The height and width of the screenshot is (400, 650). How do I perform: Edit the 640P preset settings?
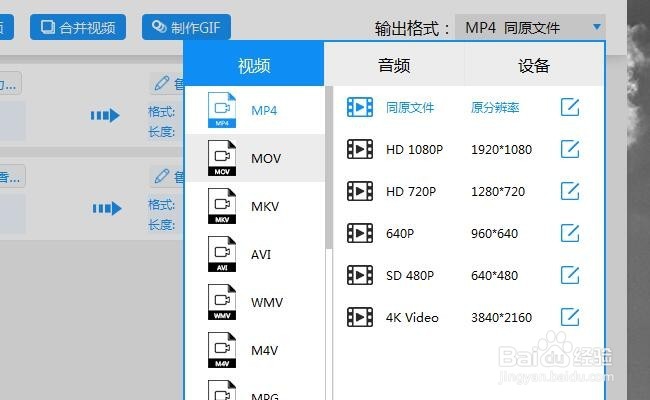570,233
